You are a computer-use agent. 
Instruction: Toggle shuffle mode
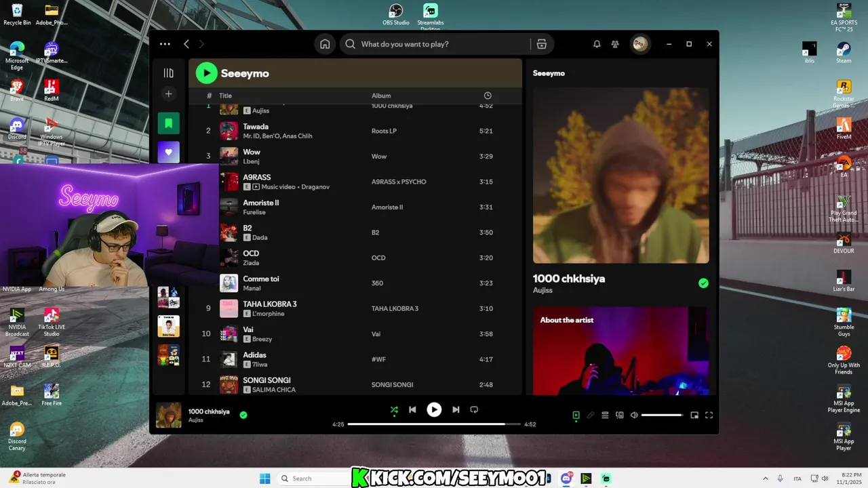pyautogui.click(x=394, y=409)
